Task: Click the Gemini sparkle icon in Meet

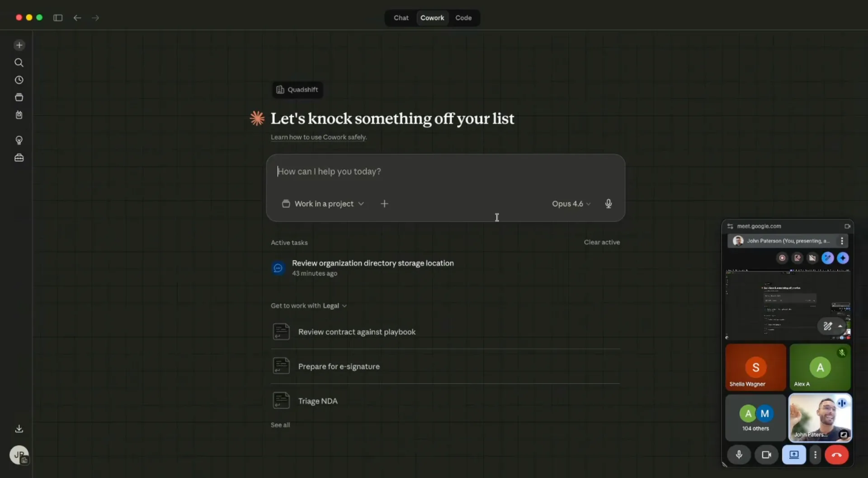Action: click(x=843, y=258)
